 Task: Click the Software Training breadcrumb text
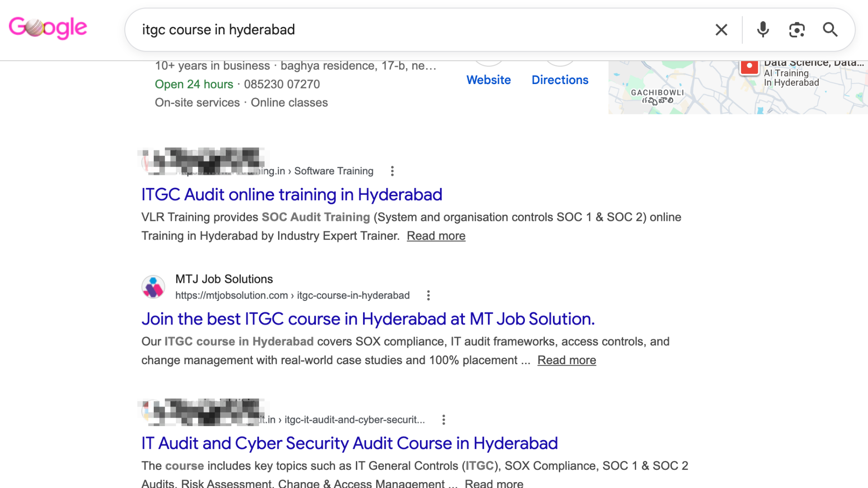tap(334, 171)
